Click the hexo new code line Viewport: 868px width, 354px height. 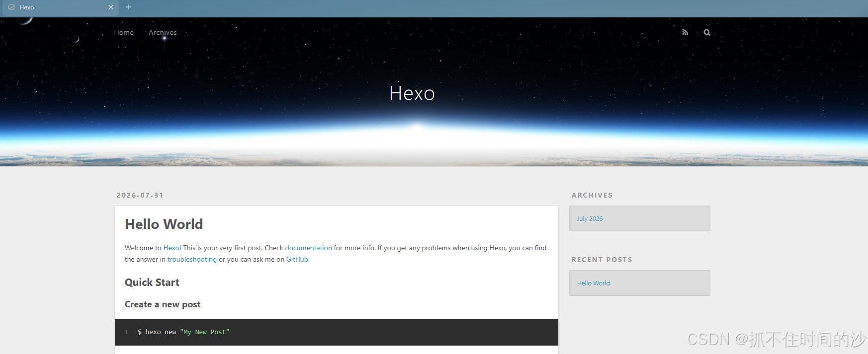183,332
